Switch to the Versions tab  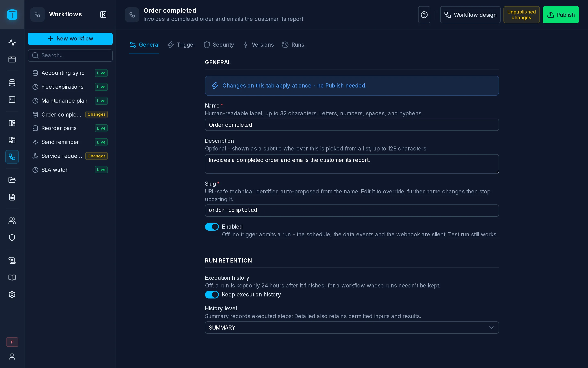pyautogui.click(x=258, y=45)
